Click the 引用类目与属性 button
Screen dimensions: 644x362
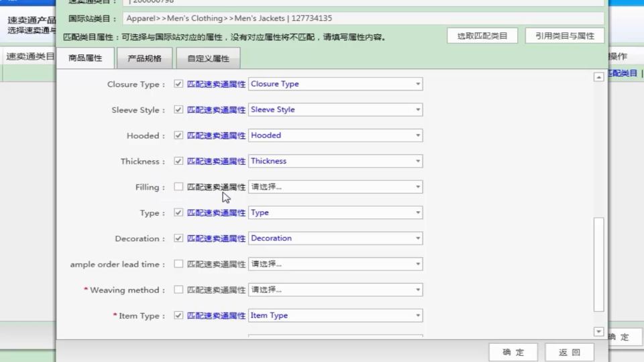(x=565, y=36)
